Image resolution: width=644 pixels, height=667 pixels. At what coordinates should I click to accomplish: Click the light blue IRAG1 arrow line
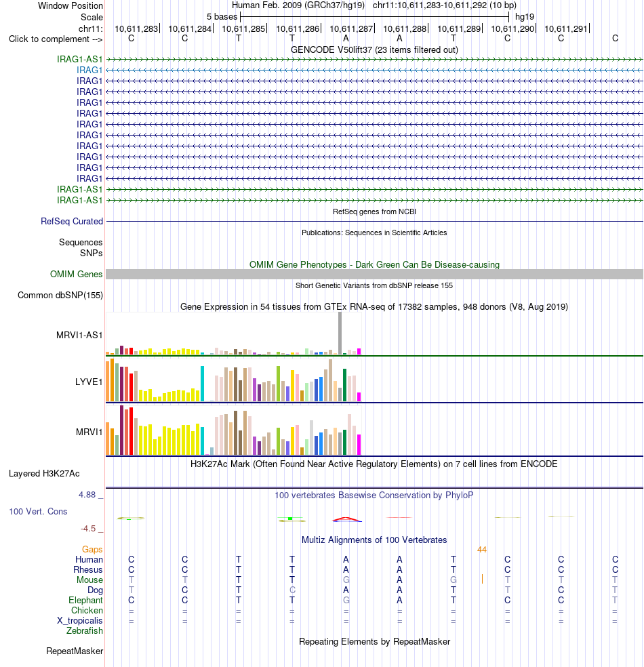coord(374,70)
